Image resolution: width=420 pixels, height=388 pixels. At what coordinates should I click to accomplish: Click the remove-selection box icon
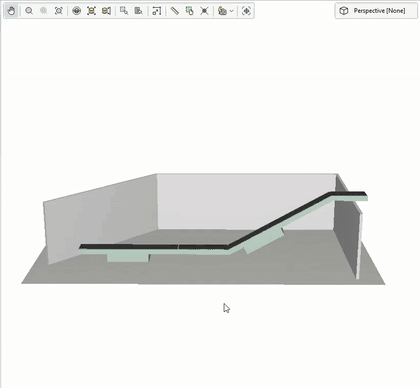(x=139, y=11)
